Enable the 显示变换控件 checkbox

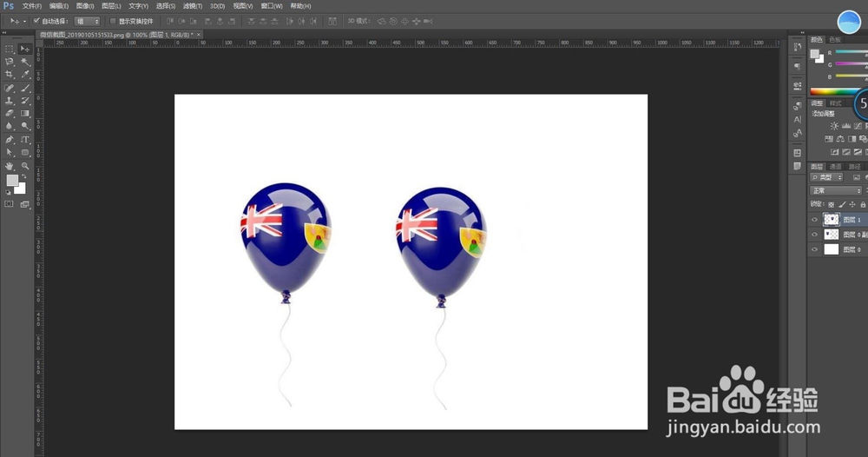tap(113, 21)
